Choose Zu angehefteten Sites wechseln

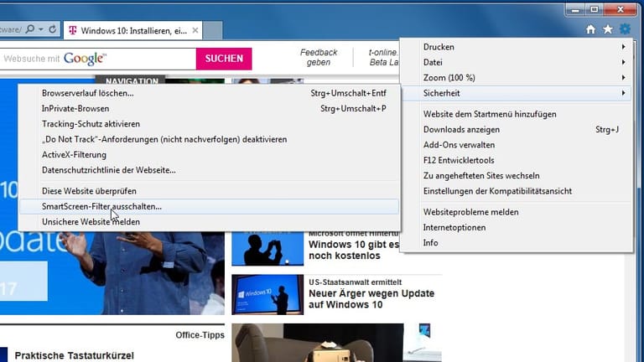517,176
